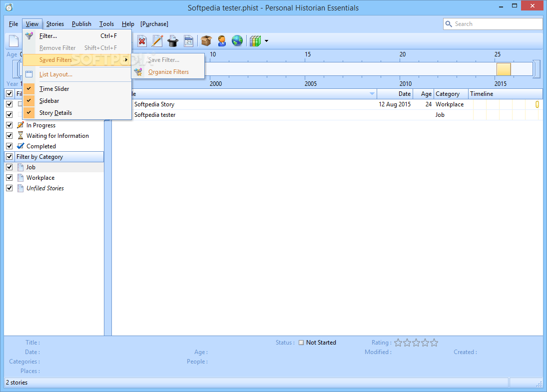The width and height of the screenshot is (547, 392).
Task: Uncheck the Job category checkbox
Action: coord(9,167)
